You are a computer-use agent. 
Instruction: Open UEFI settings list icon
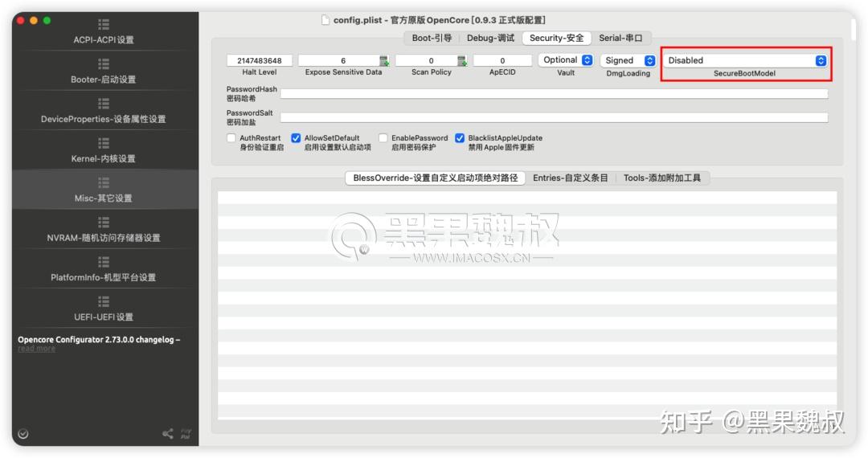click(x=104, y=301)
